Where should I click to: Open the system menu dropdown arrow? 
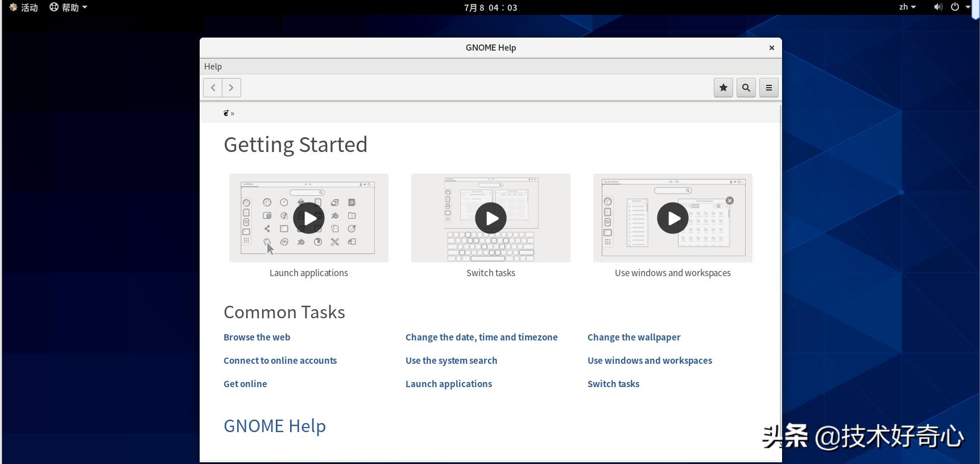(967, 7)
